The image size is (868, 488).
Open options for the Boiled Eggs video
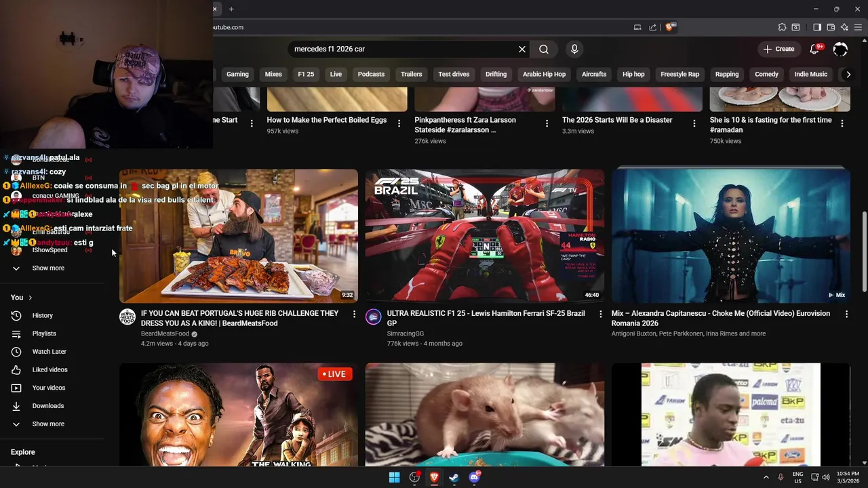pos(399,123)
